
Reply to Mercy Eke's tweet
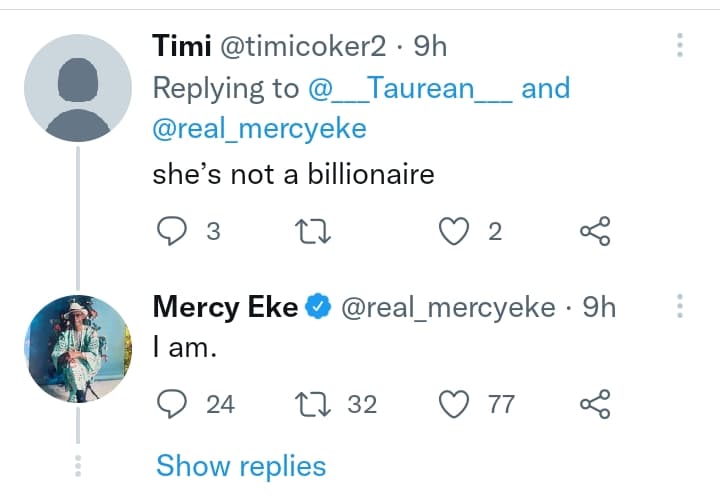click(x=174, y=404)
